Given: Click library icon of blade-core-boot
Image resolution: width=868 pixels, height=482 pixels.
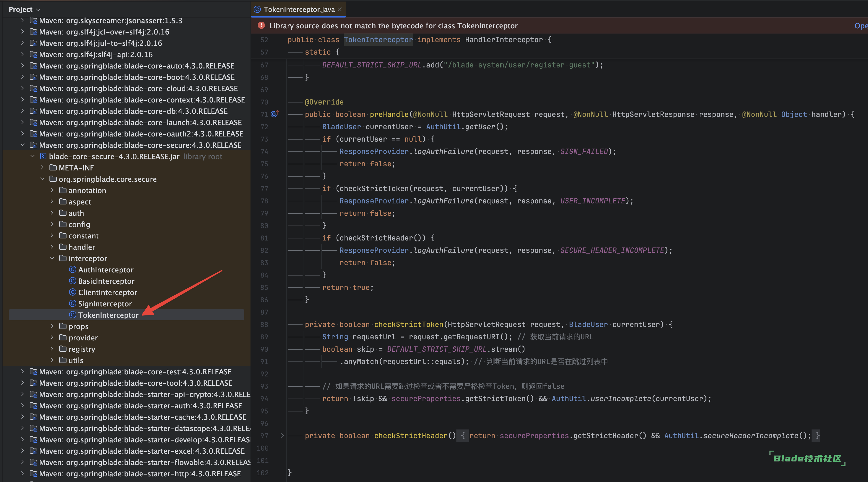Looking at the screenshot, I should point(33,77).
